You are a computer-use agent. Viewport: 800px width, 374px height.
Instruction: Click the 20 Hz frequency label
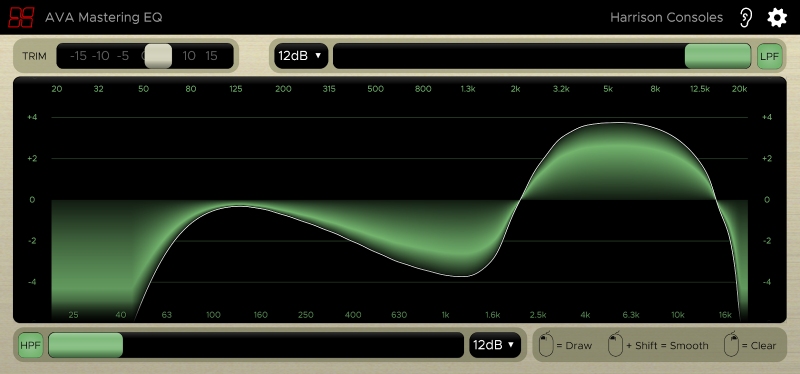click(57, 89)
